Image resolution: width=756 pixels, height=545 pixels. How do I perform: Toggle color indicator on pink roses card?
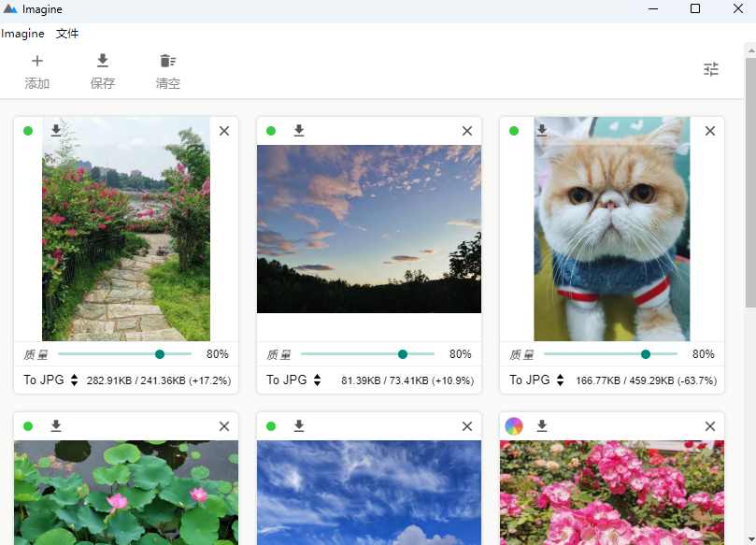coord(514,426)
